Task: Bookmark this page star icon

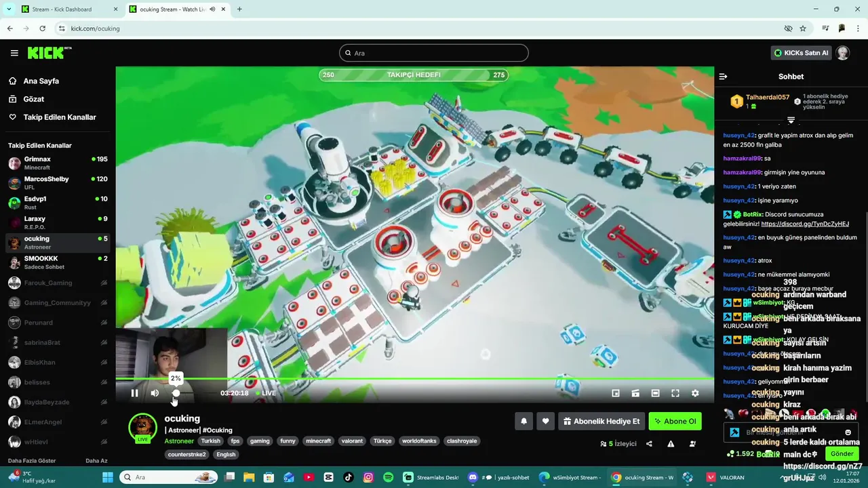Action: [x=803, y=28]
